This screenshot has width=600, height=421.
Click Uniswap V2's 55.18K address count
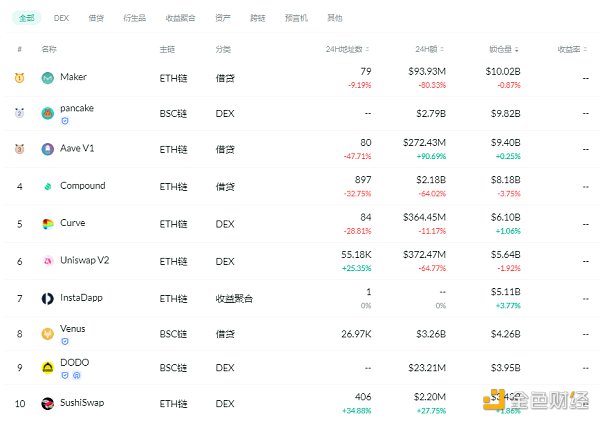(x=356, y=255)
